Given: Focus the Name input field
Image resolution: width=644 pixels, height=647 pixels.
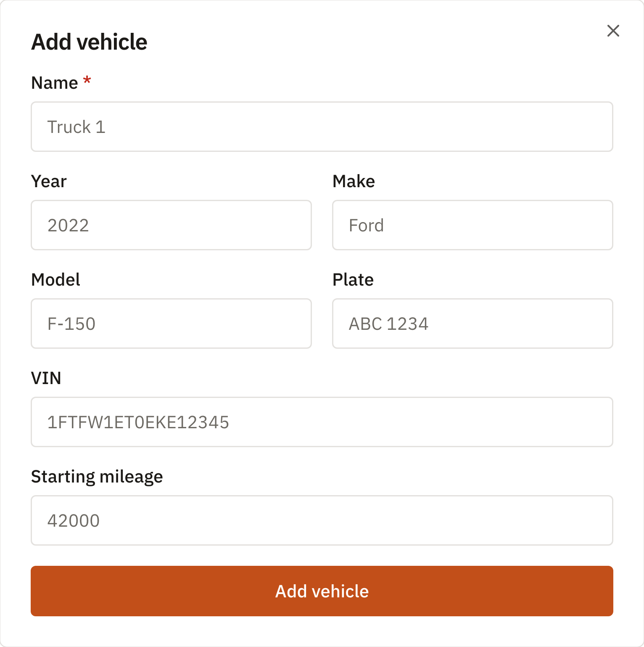Looking at the screenshot, I should click(x=322, y=127).
